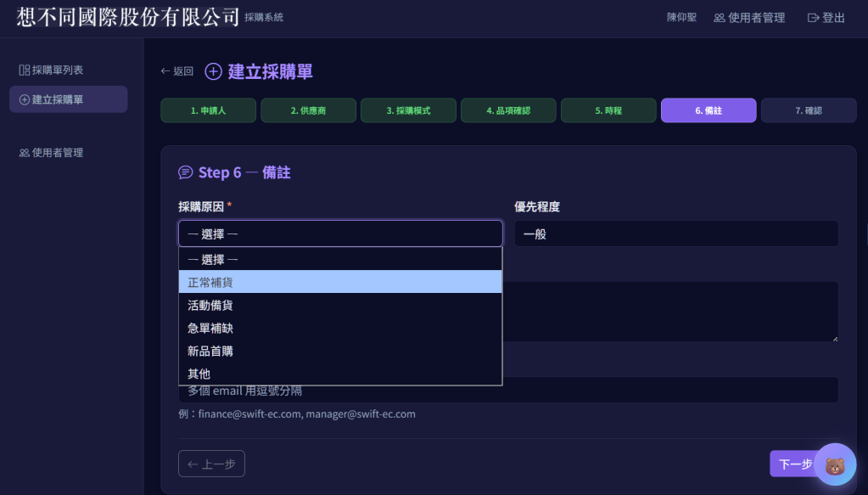Go to step tab 3. 採購模式
Viewport: 868px width, 495px height.
408,110
